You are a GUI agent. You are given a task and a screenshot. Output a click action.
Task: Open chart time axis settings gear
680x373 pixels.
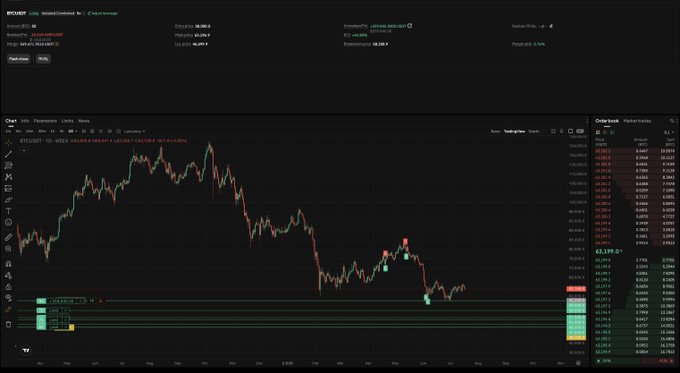click(x=578, y=363)
